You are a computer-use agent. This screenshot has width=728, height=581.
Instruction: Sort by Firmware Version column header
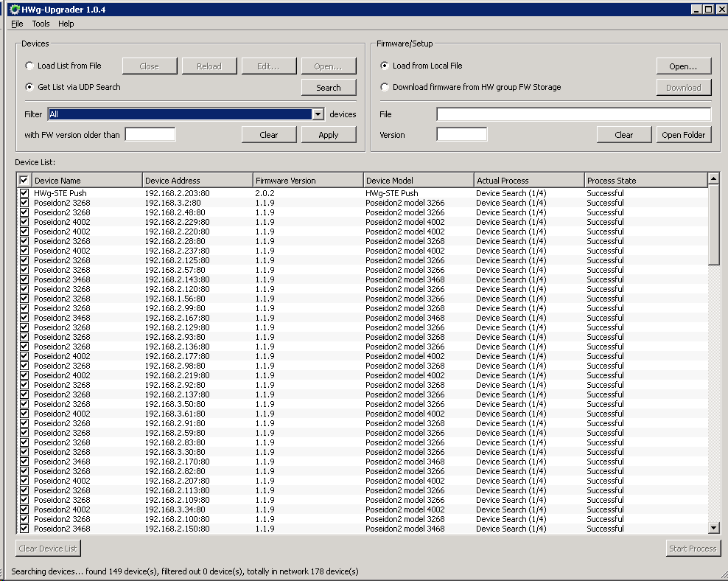click(308, 180)
